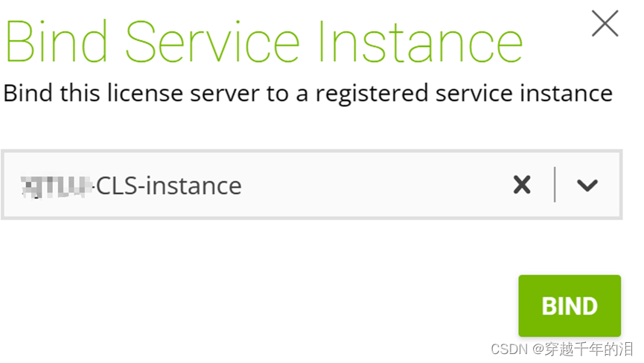644x363 pixels.
Task: Open the registered service instance list
Action: (587, 185)
